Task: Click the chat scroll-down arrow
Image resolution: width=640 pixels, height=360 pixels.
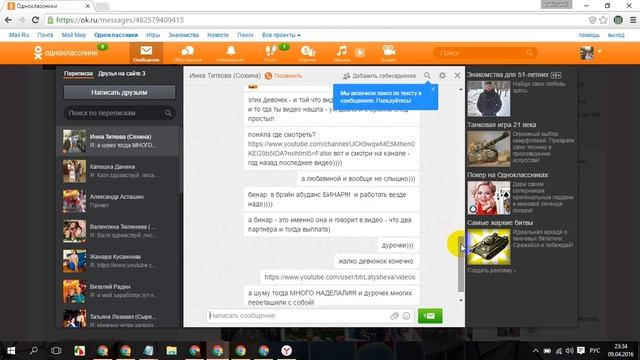Action: click(461, 300)
